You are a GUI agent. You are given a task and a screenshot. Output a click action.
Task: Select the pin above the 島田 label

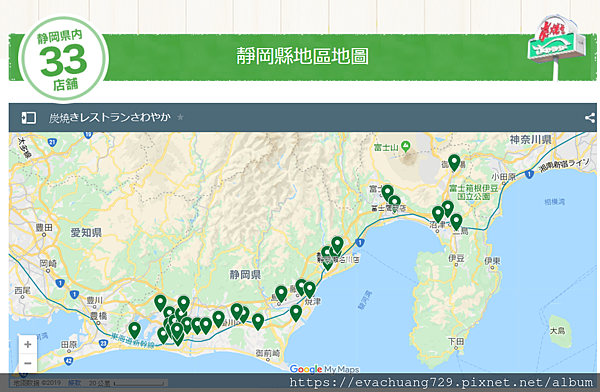click(x=281, y=294)
